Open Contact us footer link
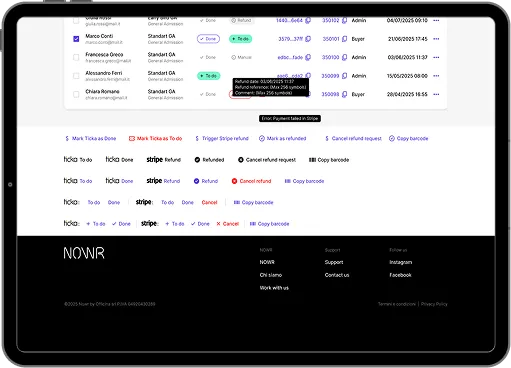Screen dimensions: 511x368 (x=337, y=275)
